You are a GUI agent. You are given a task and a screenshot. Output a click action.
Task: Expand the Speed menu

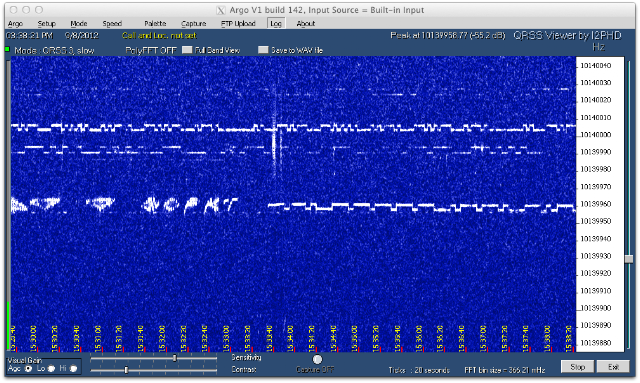click(x=112, y=24)
